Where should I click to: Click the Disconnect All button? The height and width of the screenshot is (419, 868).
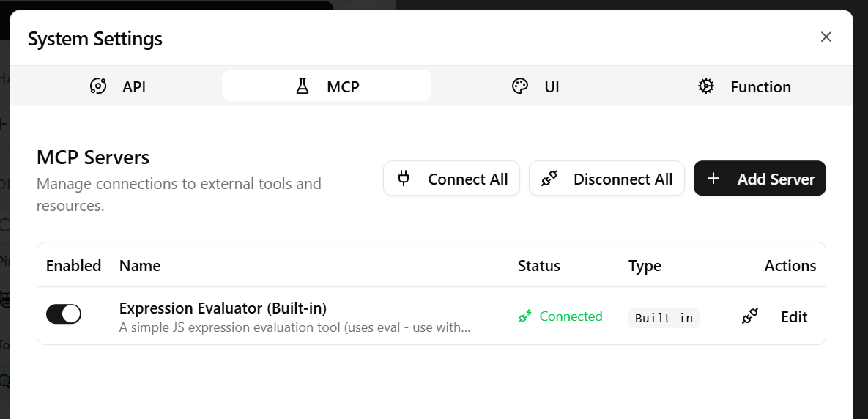click(607, 178)
